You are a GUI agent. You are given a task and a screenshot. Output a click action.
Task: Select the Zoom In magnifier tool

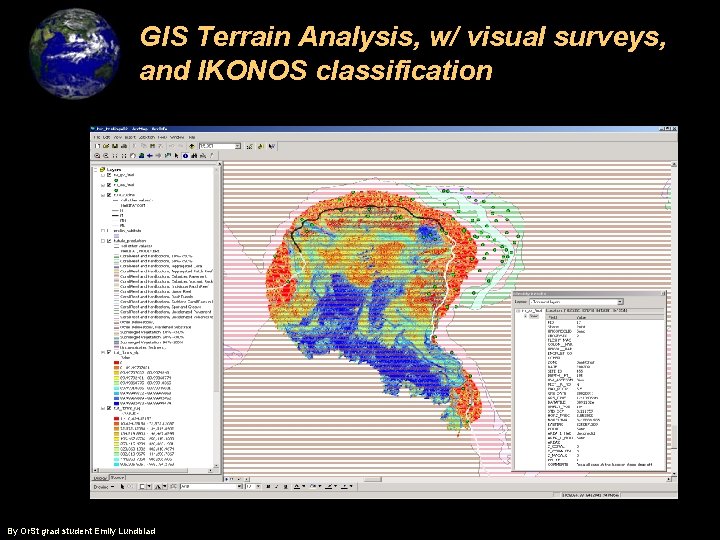click(x=97, y=156)
